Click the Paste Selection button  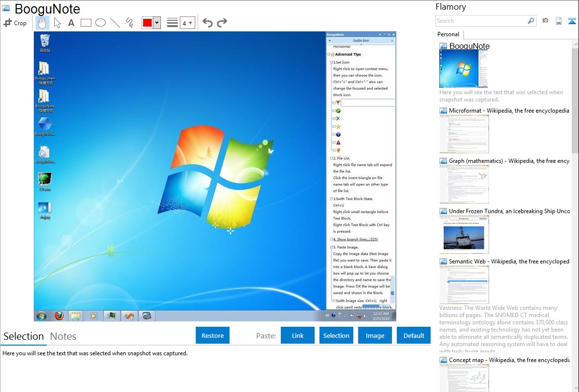[x=336, y=335]
